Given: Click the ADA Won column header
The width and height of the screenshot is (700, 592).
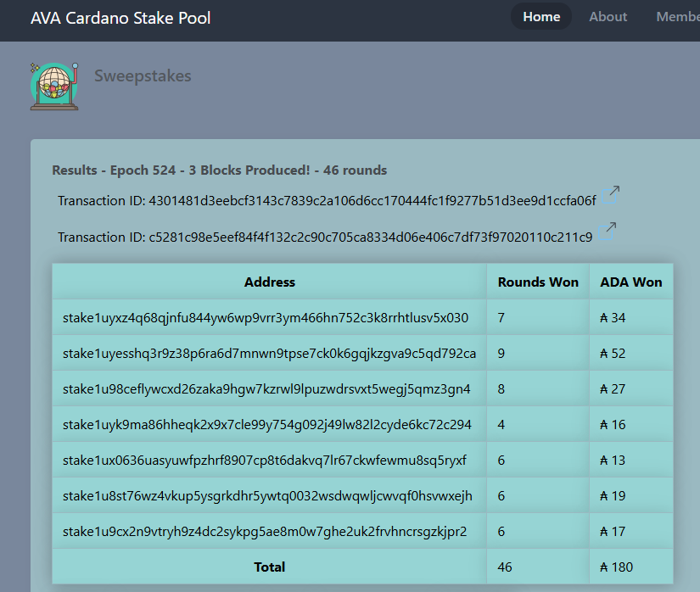Looking at the screenshot, I should [631, 282].
